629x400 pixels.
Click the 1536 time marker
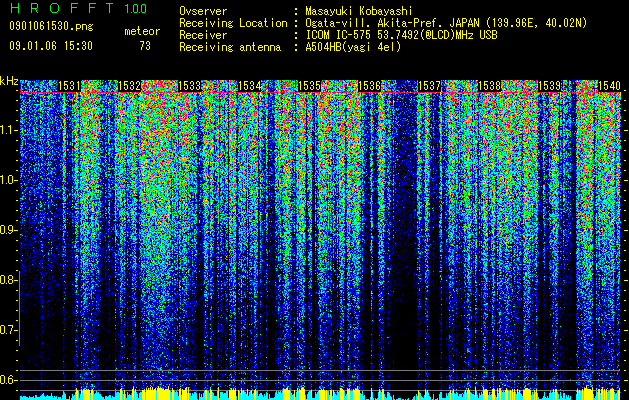(x=369, y=86)
